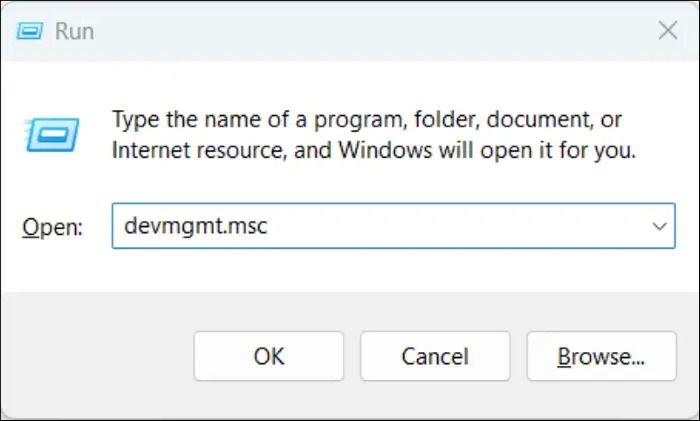Click empty space in the title bar
The image size is (700, 421).
coord(350,30)
